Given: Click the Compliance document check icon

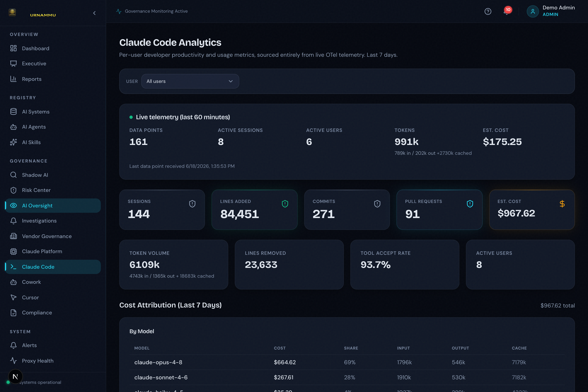Looking at the screenshot, I should point(13,313).
